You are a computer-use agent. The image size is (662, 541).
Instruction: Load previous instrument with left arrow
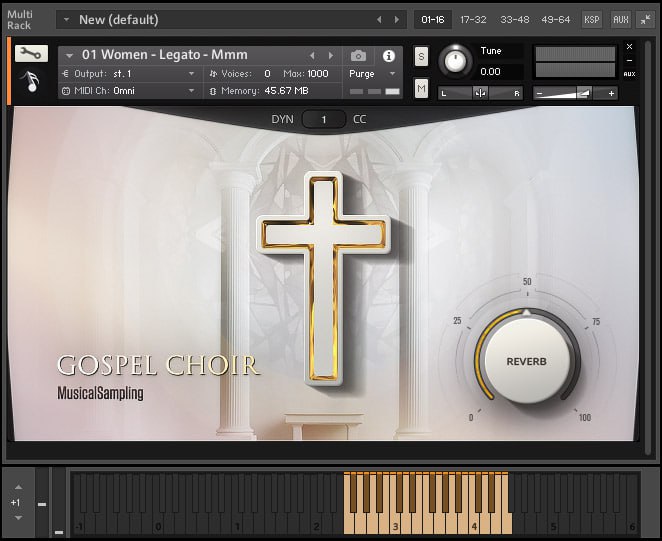point(312,55)
